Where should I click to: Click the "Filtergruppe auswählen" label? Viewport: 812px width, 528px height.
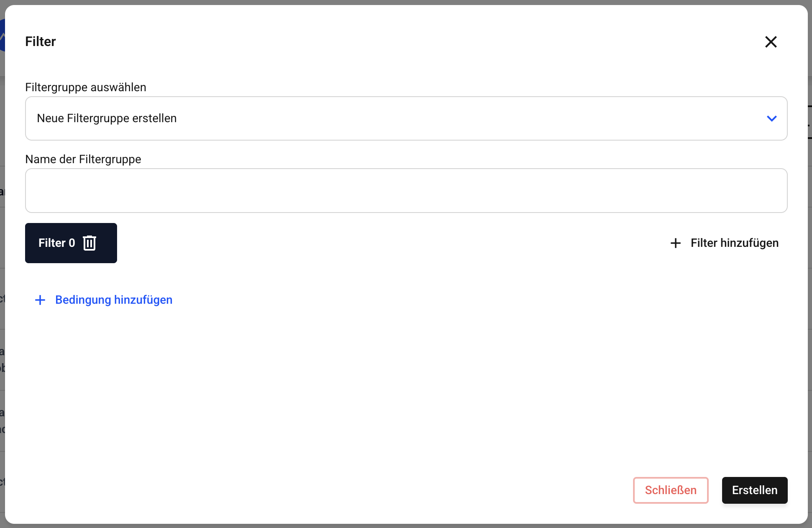(x=86, y=87)
